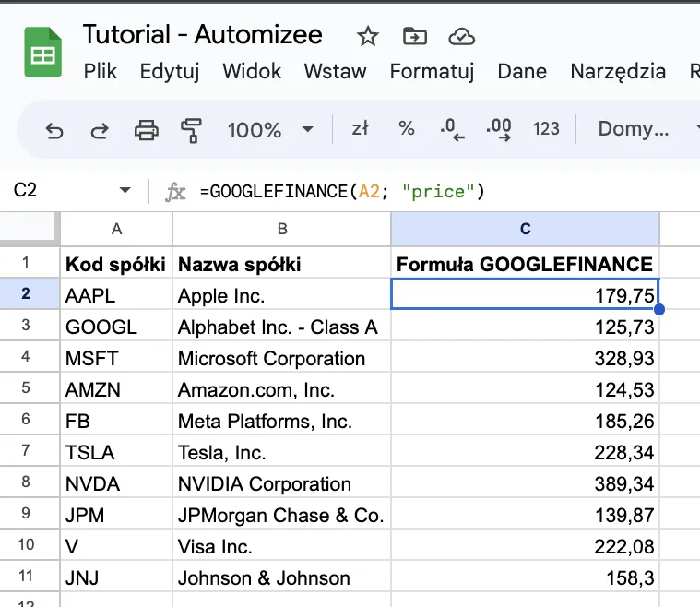Click the Redo arrow
The width and height of the screenshot is (700, 607).
tap(100, 130)
